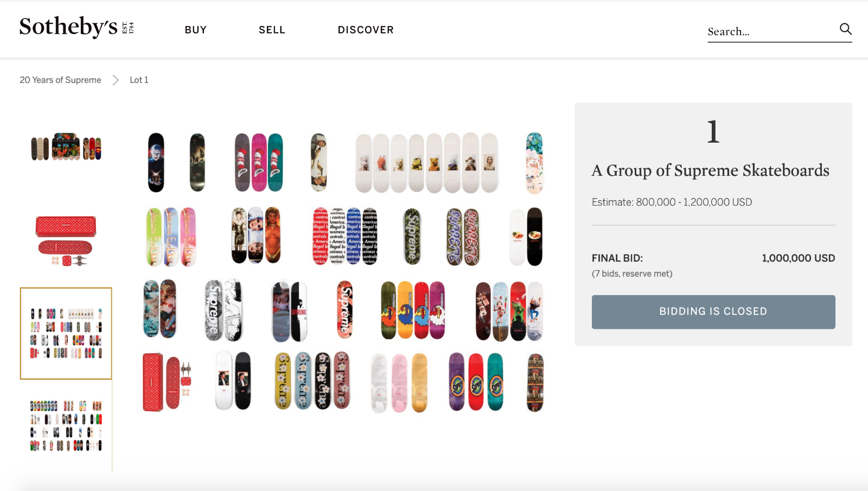Screen dimensions: 868x491
Task: Click the 7 bids reserve met note
Action: pyautogui.click(x=632, y=274)
